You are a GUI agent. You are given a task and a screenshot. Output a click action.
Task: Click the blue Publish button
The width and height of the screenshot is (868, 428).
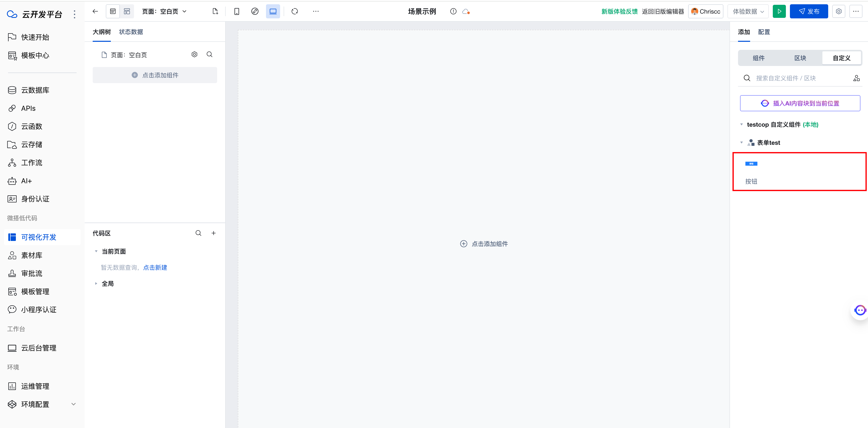[809, 11]
